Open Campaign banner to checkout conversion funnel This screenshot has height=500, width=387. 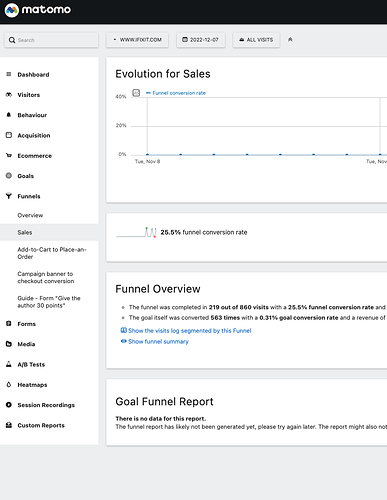pyautogui.click(x=46, y=277)
